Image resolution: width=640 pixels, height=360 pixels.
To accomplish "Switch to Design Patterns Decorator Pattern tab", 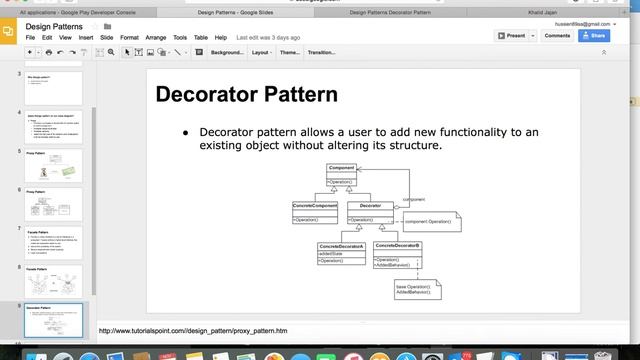I will pos(390,13).
